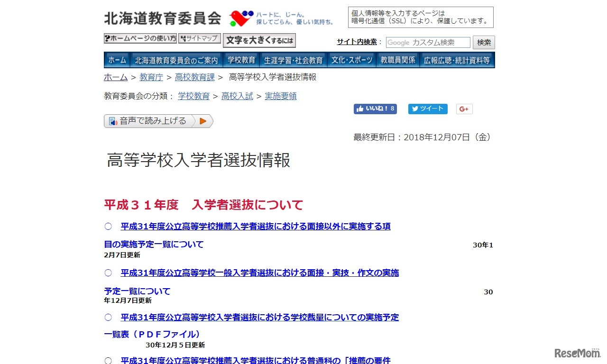Click the Twitter ツイート button
The height and width of the screenshot is (364, 607).
[428, 109]
